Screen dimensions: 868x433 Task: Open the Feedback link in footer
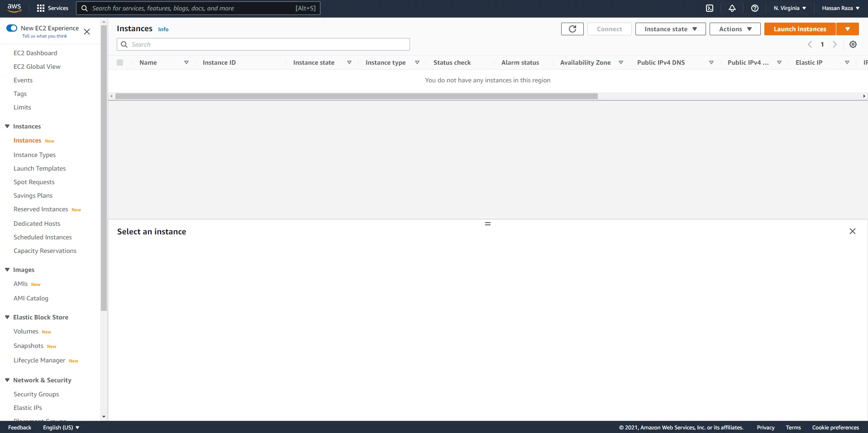tap(20, 428)
